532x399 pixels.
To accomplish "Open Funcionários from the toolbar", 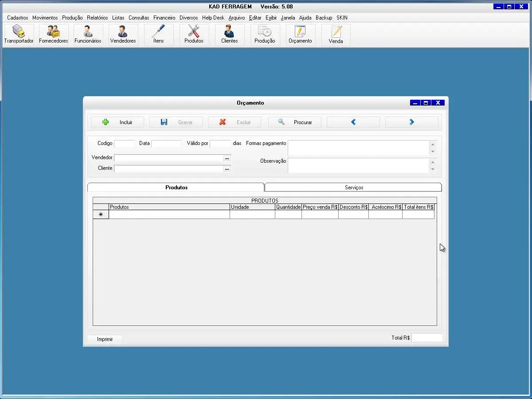I will tap(88, 35).
